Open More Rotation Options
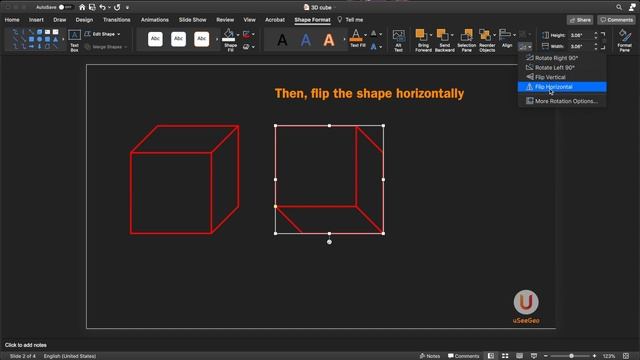The height and width of the screenshot is (360, 640). point(562,101)
